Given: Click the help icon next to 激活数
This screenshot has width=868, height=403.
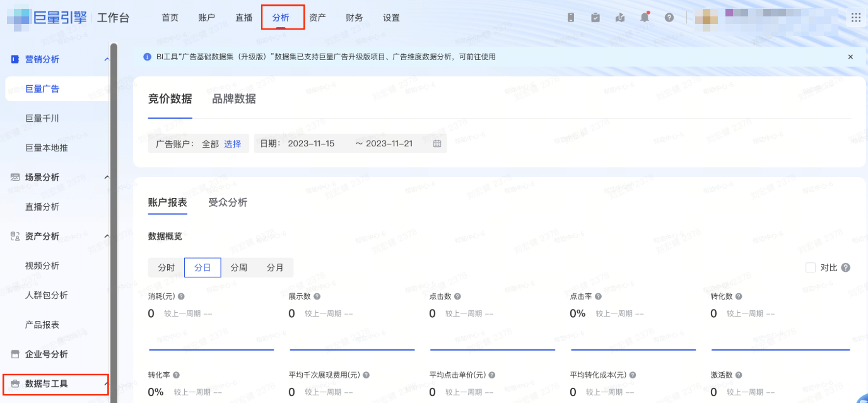Looking at the screenshot, I should point(739,375).
